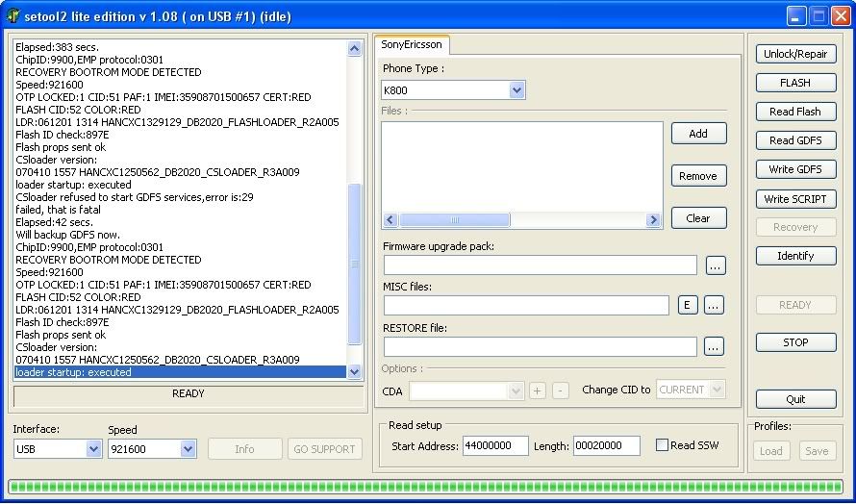Click the READY status text under log
This screenshot has height=504, width=856.
coord(188,393)
